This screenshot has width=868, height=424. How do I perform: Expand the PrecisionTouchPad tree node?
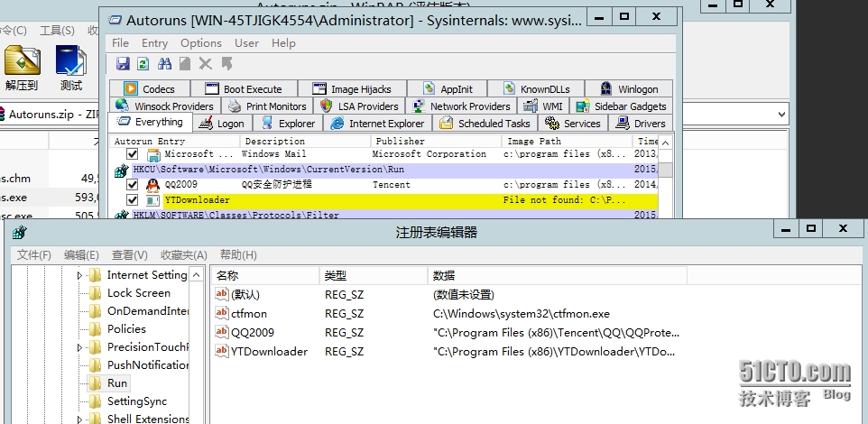79,347
